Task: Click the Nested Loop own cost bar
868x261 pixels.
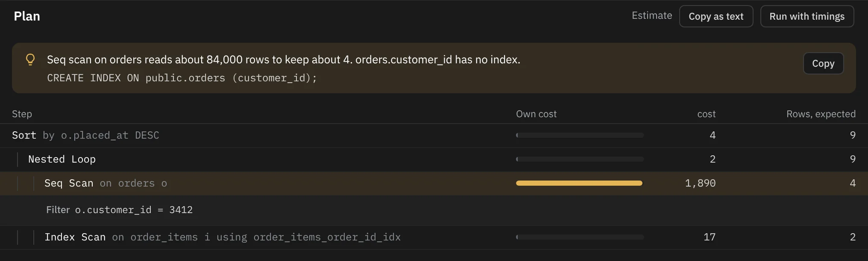Action: [580, 159]
